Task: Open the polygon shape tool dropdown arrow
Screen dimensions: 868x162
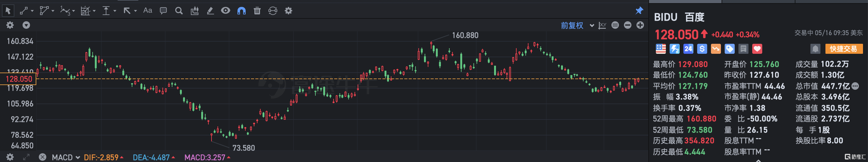Action: [53, 11]
